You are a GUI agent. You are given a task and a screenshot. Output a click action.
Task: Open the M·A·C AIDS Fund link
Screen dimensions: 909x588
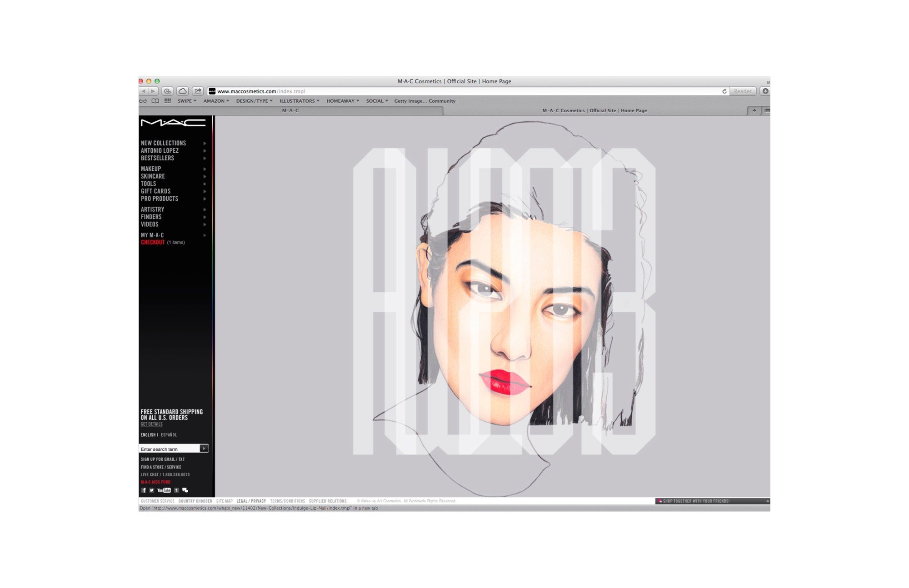[155, 482]
